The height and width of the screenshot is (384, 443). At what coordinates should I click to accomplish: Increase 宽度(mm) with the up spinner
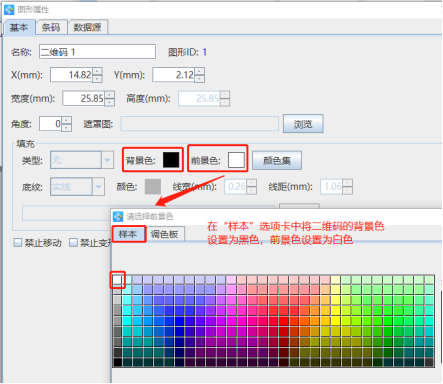point(110,95)
